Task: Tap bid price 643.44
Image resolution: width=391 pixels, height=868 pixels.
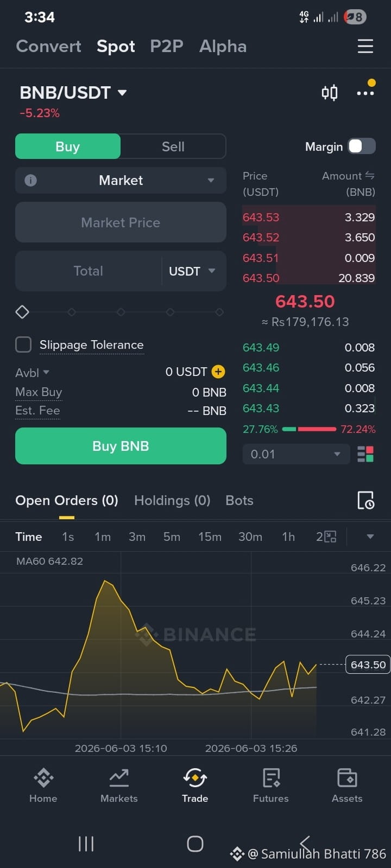Action: coord(261,388)
